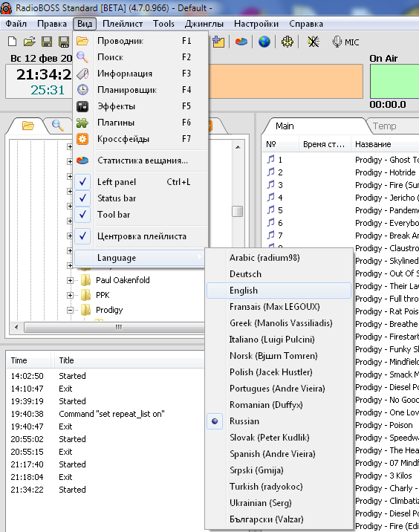The image size is (419, 532).
Task: Click the Title column header in log
Action: point(129,360)
